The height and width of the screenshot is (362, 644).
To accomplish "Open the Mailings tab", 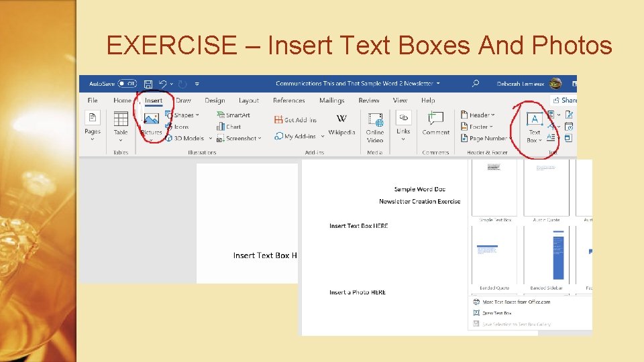I will pos(332,100).
